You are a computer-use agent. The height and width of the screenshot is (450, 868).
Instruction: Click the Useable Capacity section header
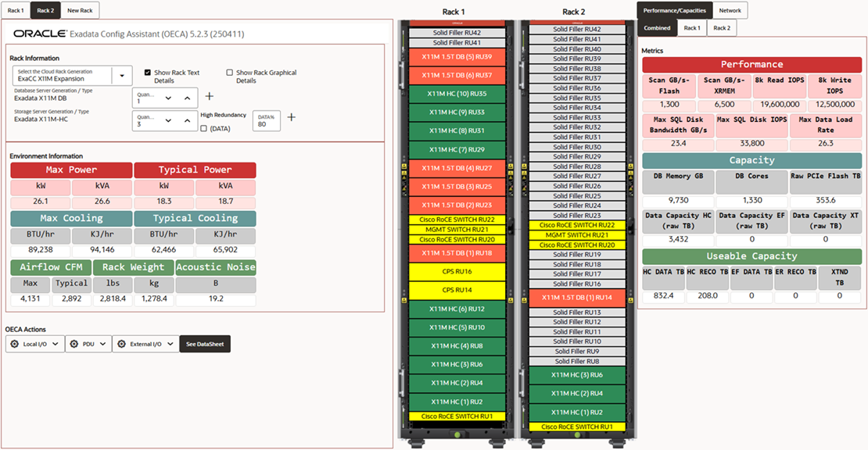coord(751,256)
